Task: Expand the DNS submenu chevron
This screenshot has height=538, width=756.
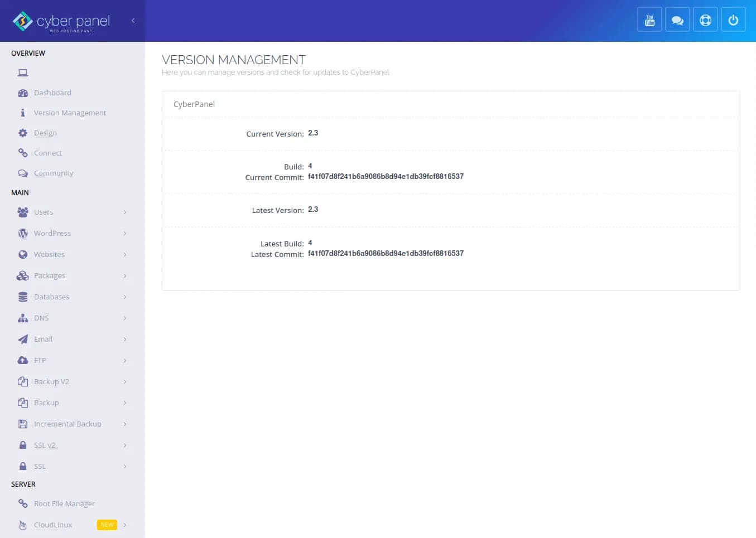Action: point(125,318)
